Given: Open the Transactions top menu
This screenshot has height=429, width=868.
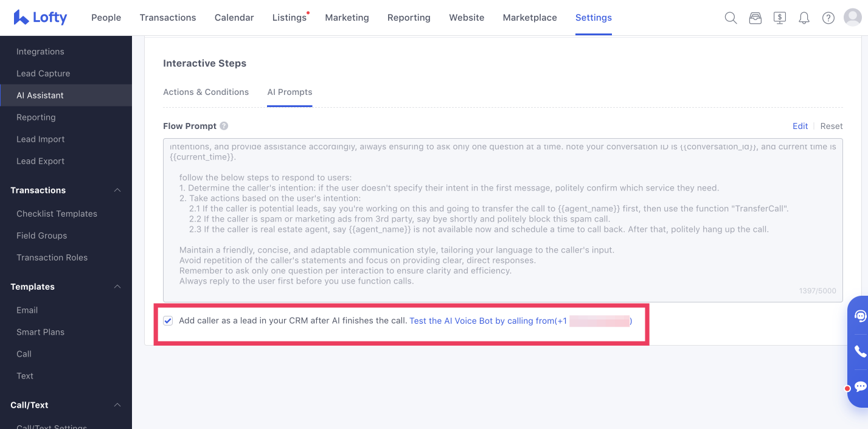Looking at the screenshot, I should (168, 18).
